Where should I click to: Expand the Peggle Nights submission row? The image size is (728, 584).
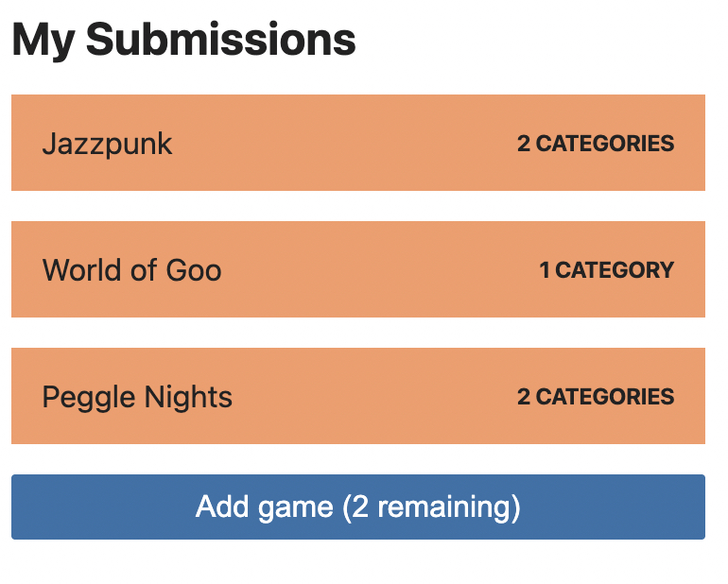(x=357, y=396)
